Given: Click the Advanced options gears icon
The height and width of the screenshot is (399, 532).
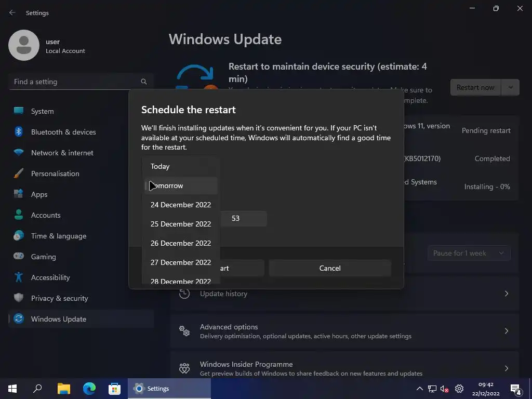Looking at the screenshot, I should pos(184,331).
